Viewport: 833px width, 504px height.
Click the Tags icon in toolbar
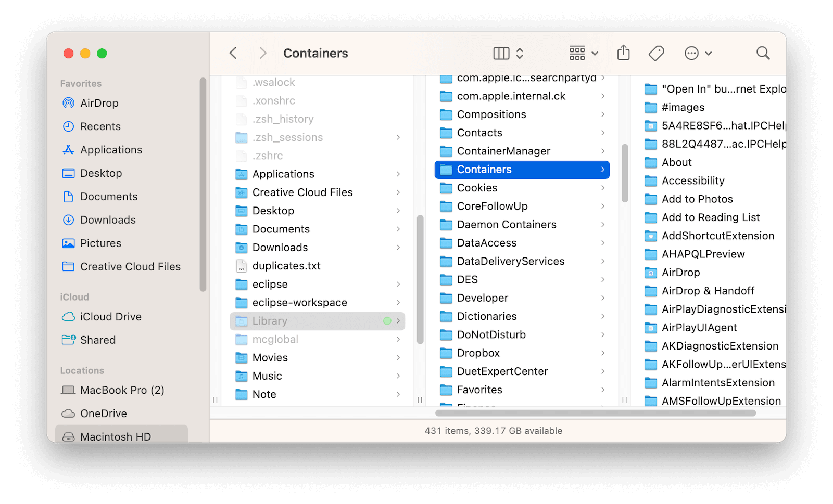(x=656, y=53)
